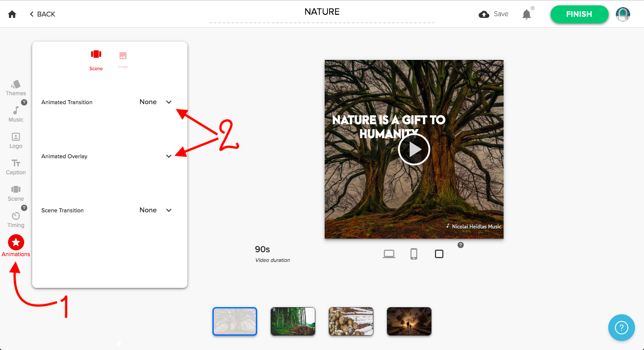Click the BACK link
This screenshot has width=644, height=350.
[42, 14]
